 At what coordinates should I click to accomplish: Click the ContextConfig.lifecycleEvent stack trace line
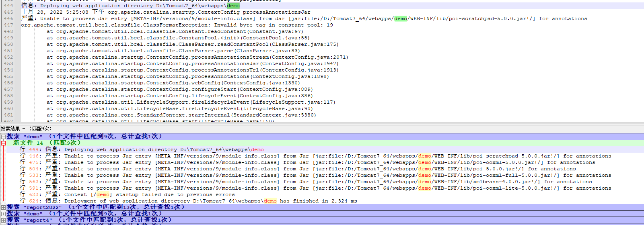[180, 96]
